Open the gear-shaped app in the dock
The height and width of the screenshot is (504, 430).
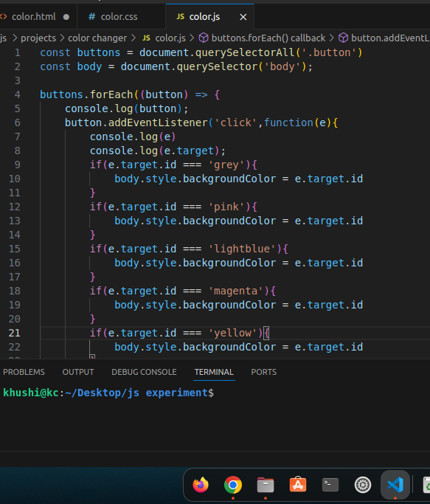[x=363, y=485]
